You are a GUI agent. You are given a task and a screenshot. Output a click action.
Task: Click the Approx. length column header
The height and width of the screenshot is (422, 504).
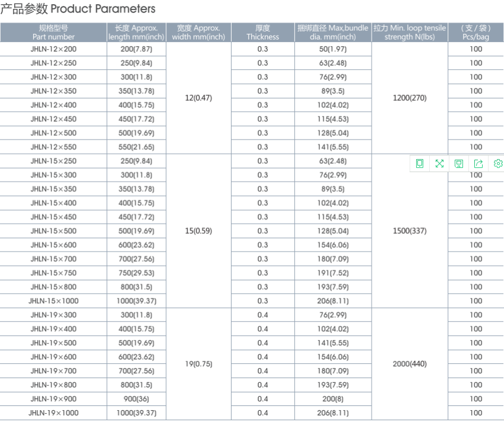point(137,33)
